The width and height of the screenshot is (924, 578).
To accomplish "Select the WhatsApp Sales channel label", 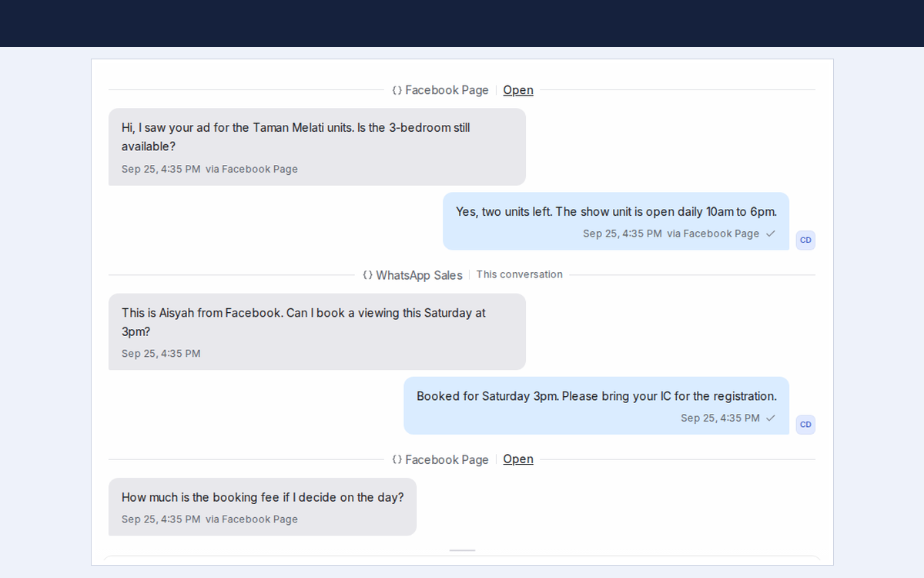I will [420, 275].
